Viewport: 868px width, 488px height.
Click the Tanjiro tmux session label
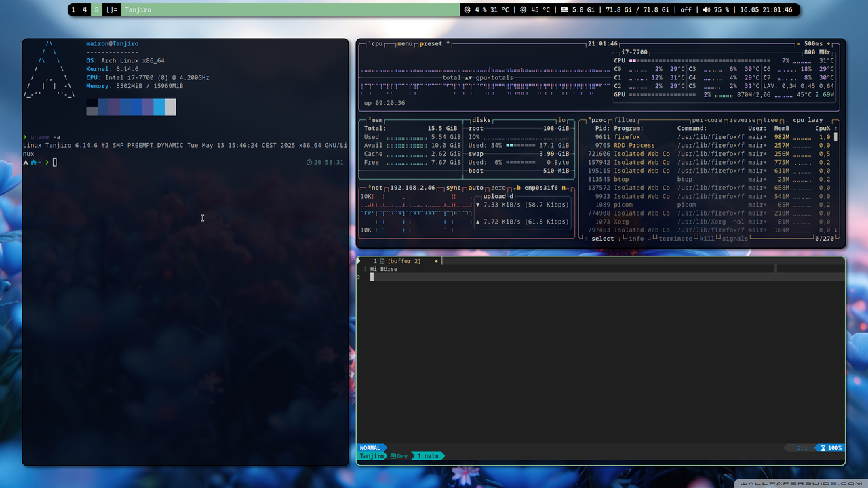372,456
